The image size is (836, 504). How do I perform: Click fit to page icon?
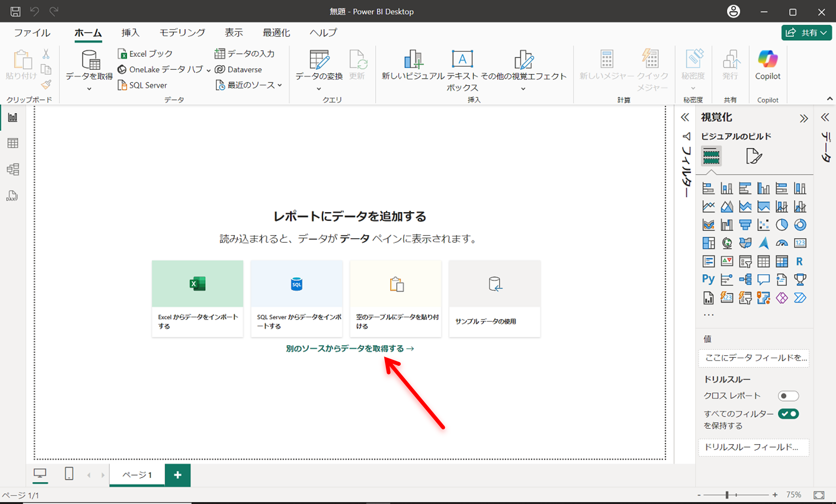tap(819, 495)
